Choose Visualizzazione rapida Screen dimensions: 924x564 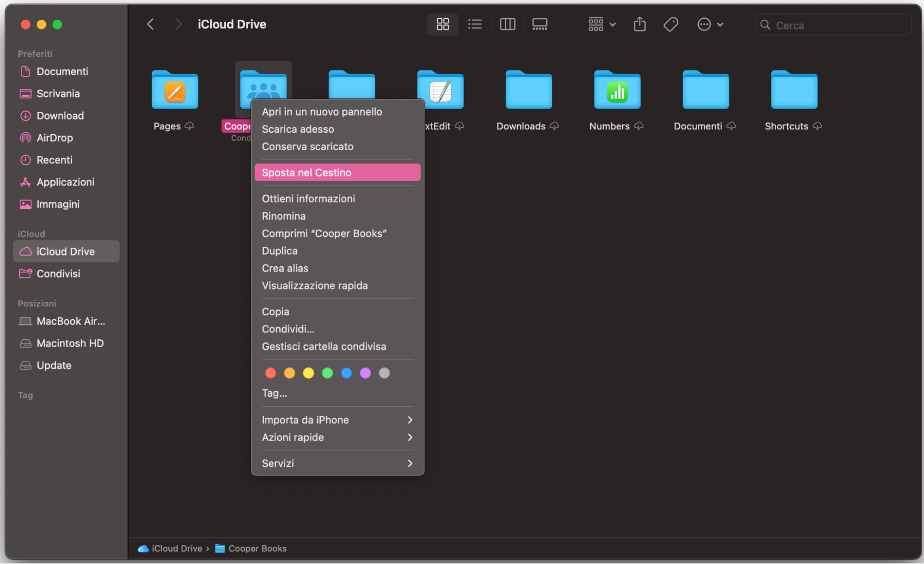pos(337,286)
